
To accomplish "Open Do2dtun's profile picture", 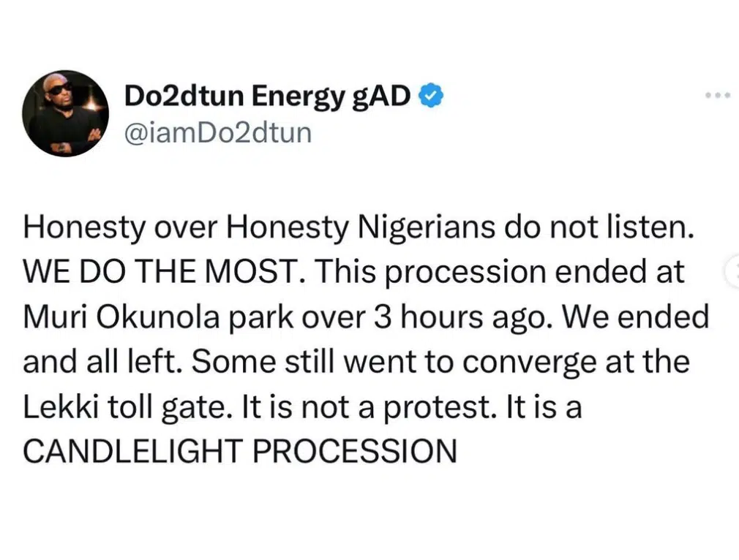I will point(66,113).
